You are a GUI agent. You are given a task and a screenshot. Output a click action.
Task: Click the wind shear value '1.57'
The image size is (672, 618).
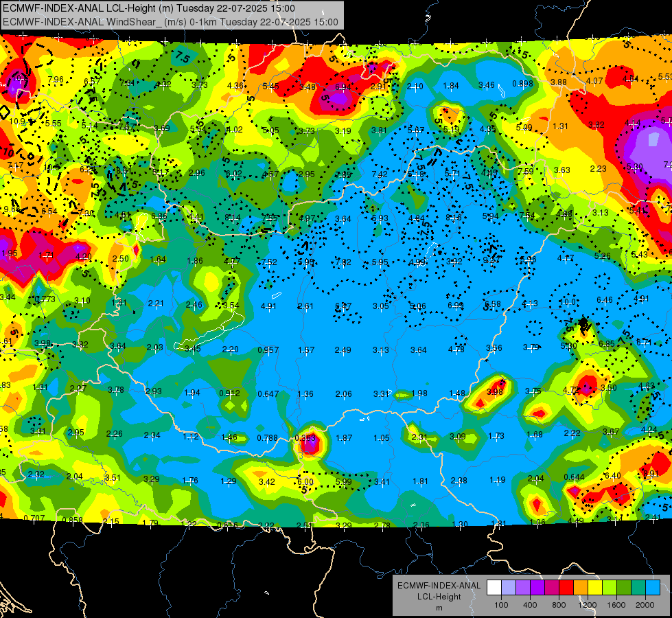pyautogui.click(x=306, y=350)
